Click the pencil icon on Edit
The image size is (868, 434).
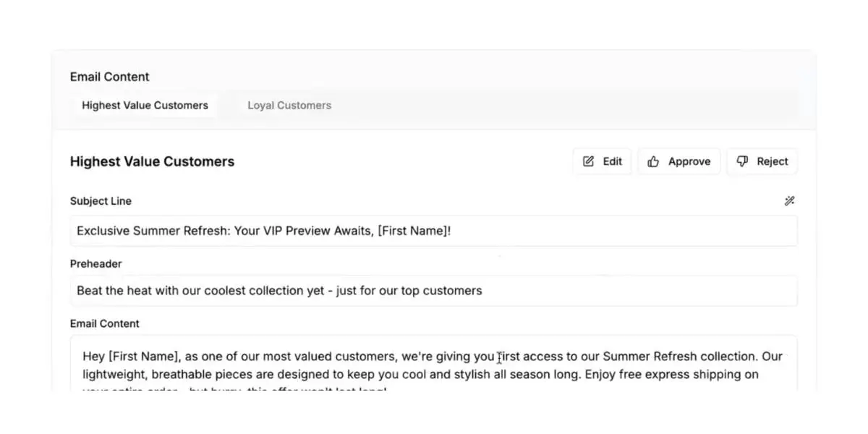point(589,161)
